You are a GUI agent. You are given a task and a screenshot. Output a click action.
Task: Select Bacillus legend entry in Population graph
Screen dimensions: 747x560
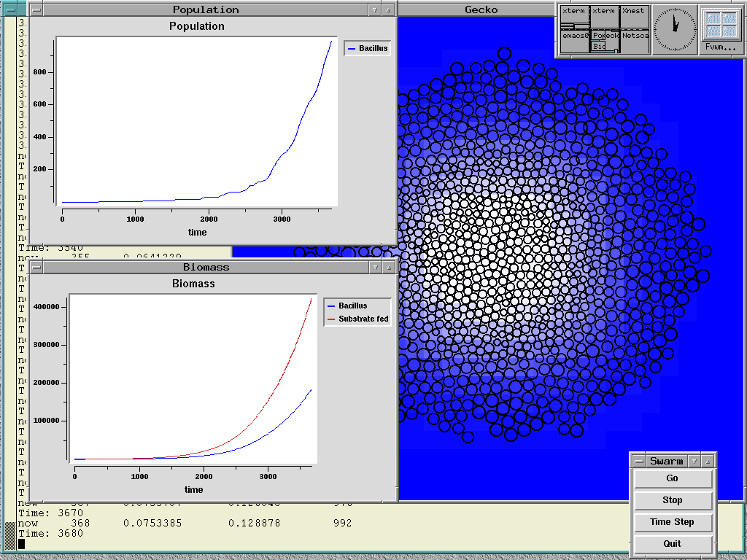tap(368, 48)
